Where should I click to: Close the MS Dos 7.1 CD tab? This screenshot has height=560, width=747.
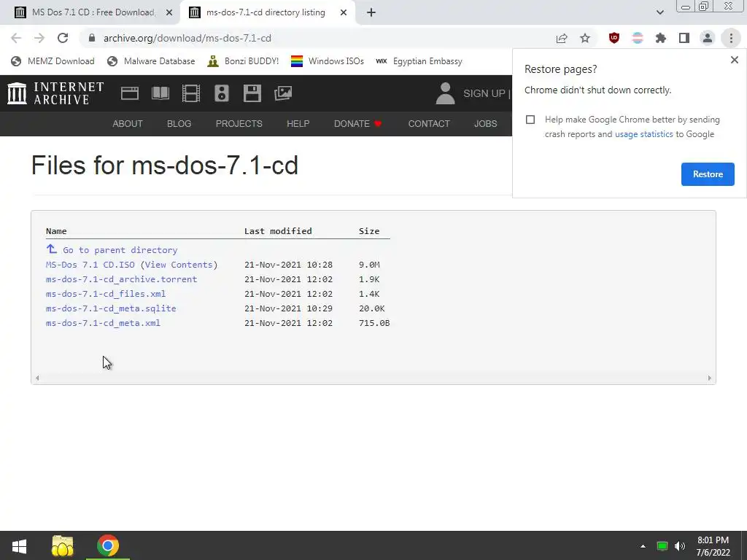pos(169,13)
